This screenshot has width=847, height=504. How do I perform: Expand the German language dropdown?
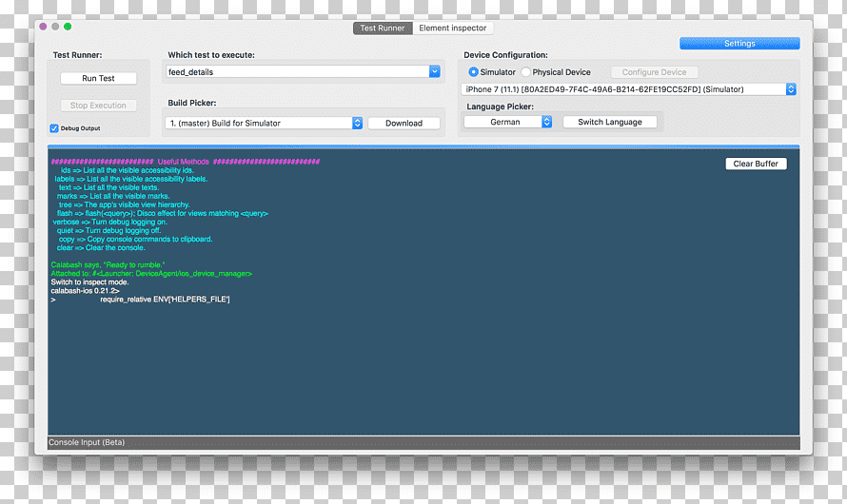click(x=508, y=122)
